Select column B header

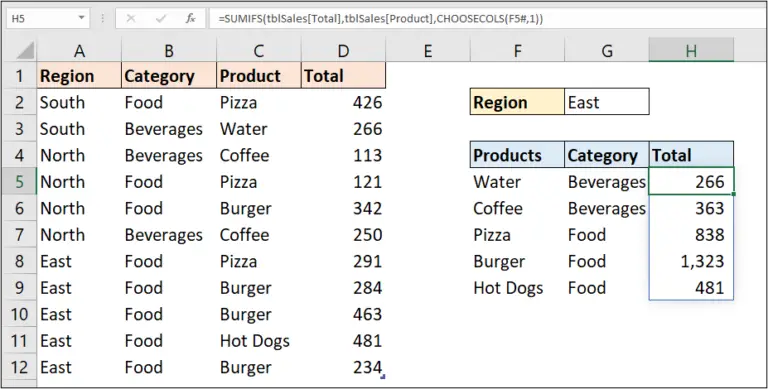pos(169,51)
